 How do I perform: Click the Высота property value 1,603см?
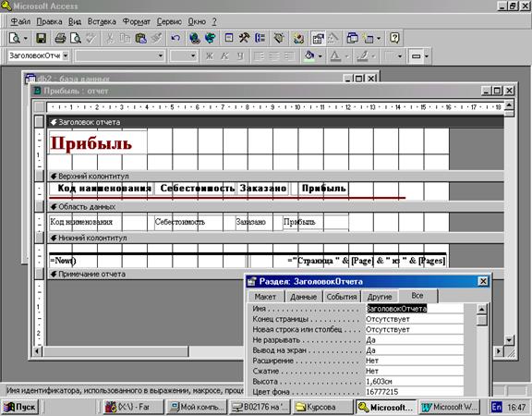[415, 382]
